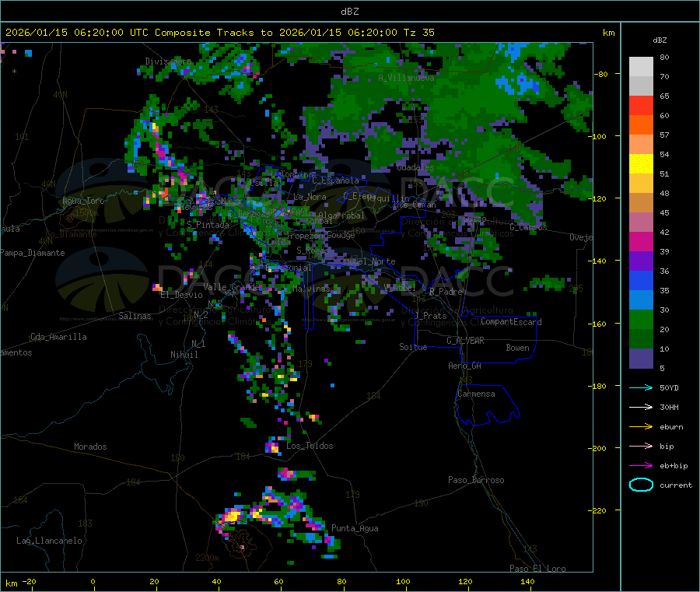
Task: Click the 'Divisadero' map label
Action: [x=168, y=61]
